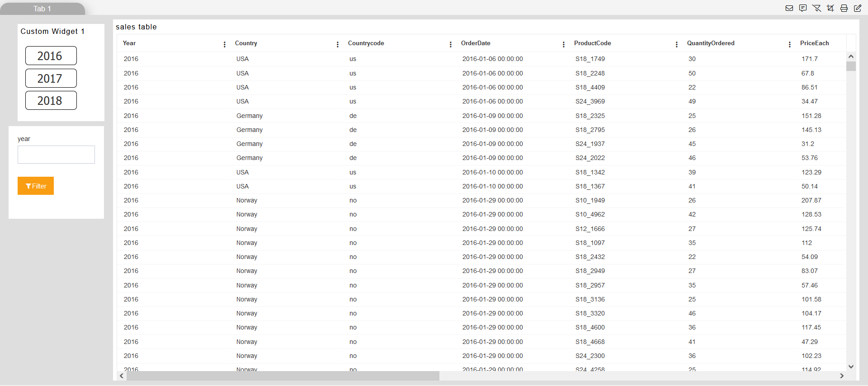The width and height of the screenshot is (868, 386).
Task: Click the edit pencil icon
Action: (858, 8)
